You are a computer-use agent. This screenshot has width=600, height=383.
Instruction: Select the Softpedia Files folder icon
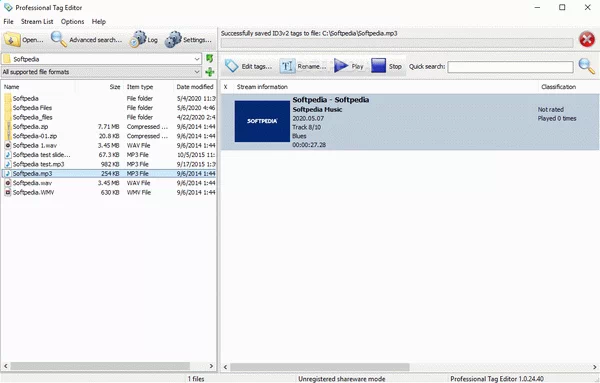coord(8,108)
